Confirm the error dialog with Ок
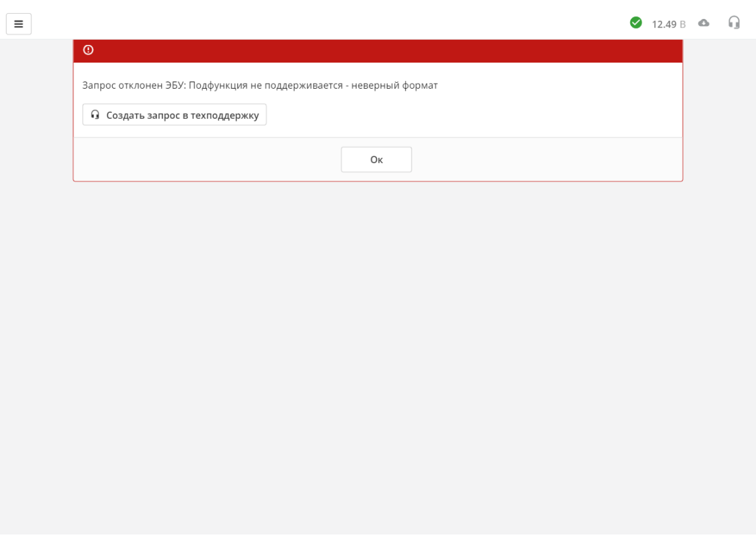This screenshot has height=541, width=756. click(376, 160)
